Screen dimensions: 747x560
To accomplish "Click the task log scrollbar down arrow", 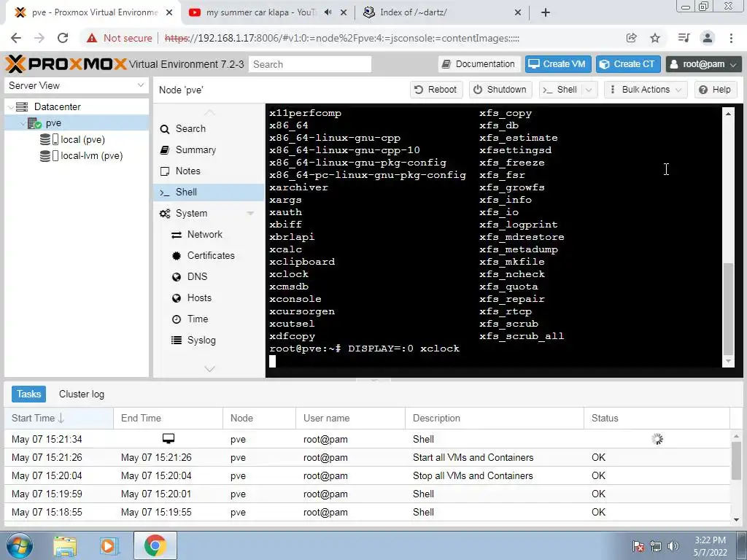I will (736, 519).
